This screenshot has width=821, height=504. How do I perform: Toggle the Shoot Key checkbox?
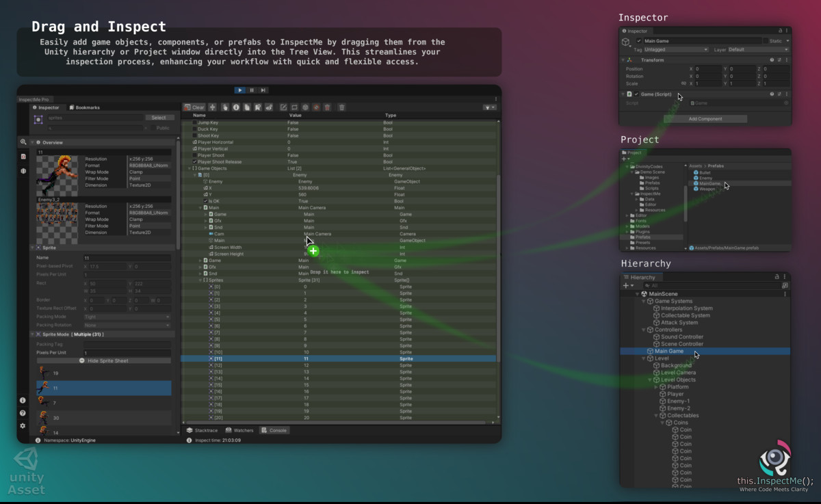(194, 135)
